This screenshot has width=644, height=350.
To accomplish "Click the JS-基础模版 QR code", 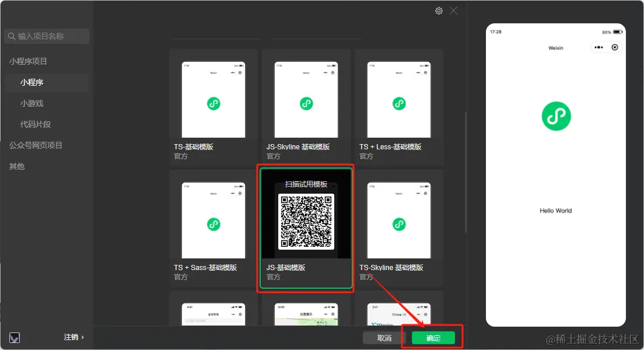I will pos(306,222).
